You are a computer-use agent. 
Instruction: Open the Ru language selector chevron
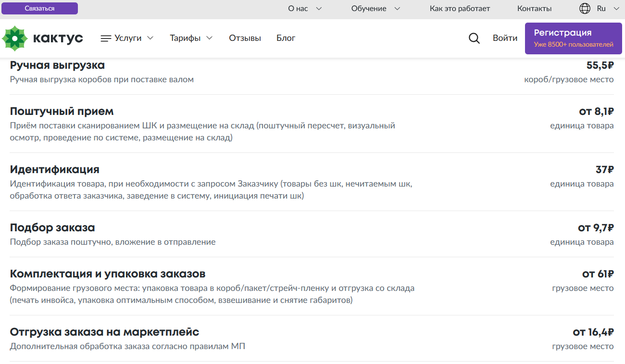pos(616,9)
